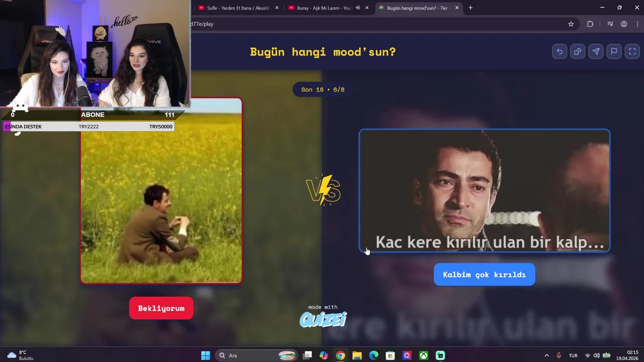
Task: Open a new browser tab
Action: pyautogui.click(x=470, y=8)
